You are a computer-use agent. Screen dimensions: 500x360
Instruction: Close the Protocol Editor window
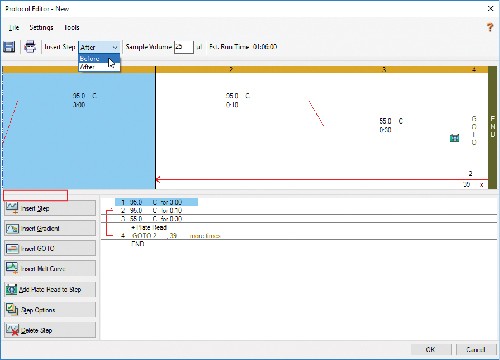point(490,8)
